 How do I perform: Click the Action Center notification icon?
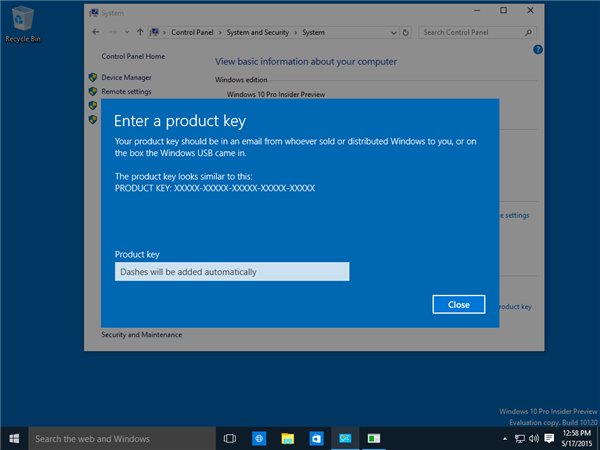(x=549, y=438)
